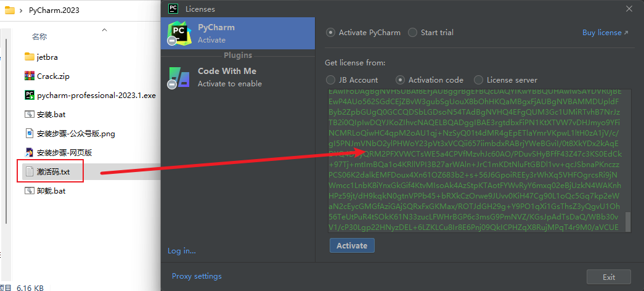
Task: Select the Activate PyCharm radio option
Action: click(363, 33)
